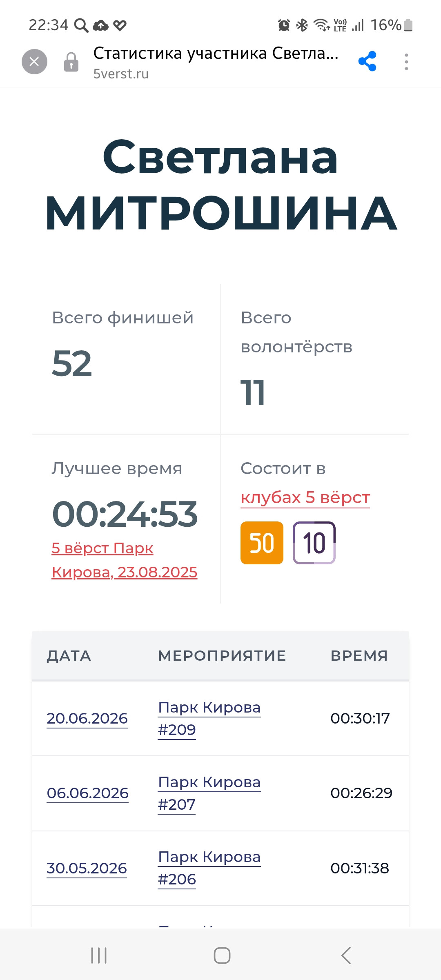Tap the blue share icon
The height and width of the screenshot is (980, 441).
coord(367,62)
